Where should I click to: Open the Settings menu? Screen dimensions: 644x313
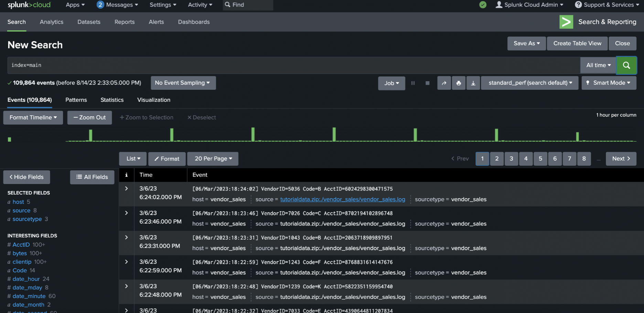pos(163,5)
